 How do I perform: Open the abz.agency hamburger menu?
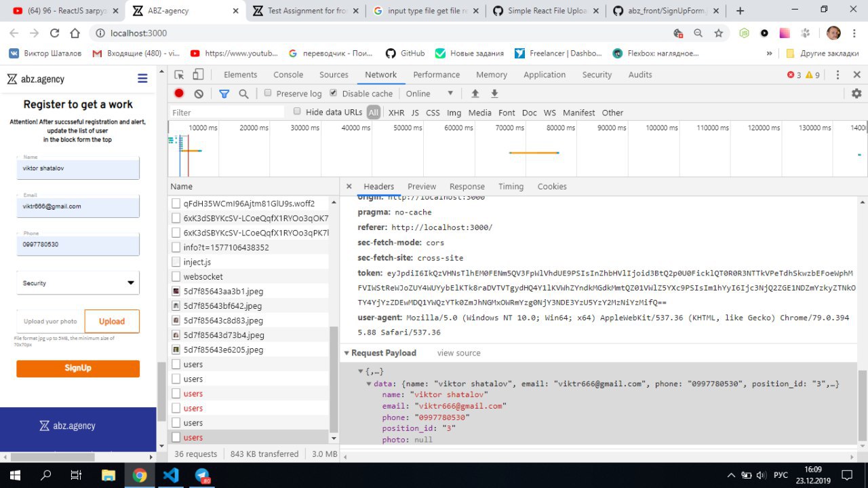[x=142, y=79]
